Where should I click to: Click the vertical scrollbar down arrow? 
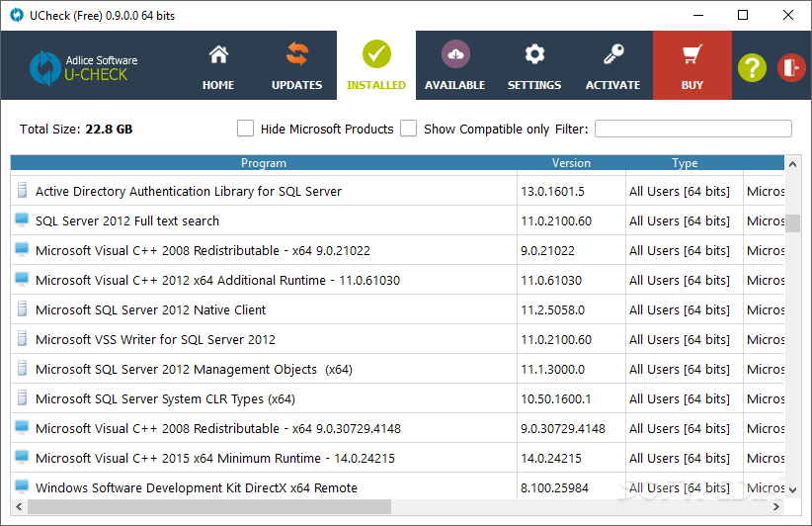pyautogui.click(x=792, y=489)
